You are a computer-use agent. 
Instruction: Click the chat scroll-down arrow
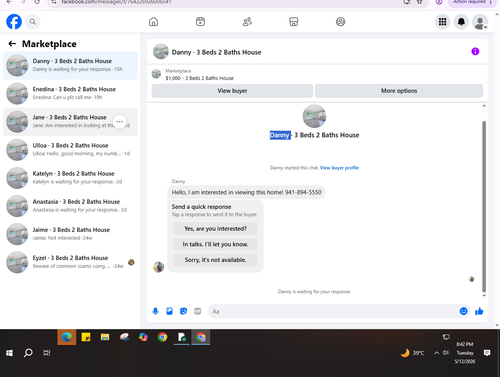click(484, 296)
